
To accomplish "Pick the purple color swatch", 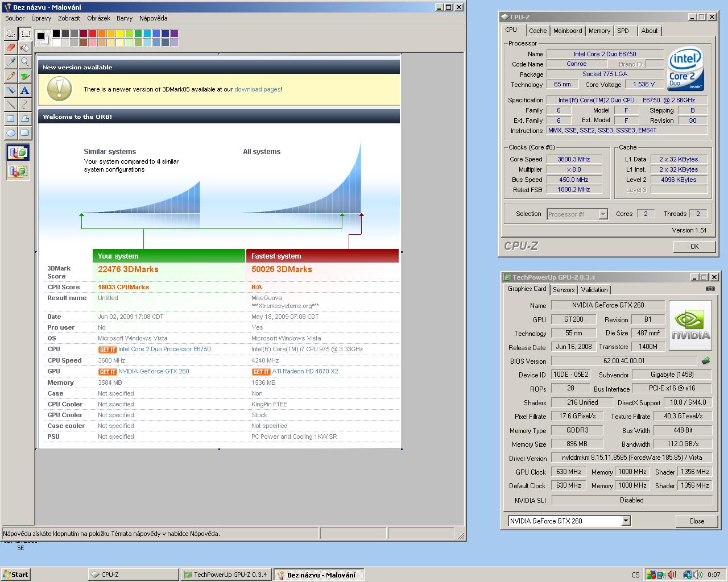I will click(x=175, y=34).
